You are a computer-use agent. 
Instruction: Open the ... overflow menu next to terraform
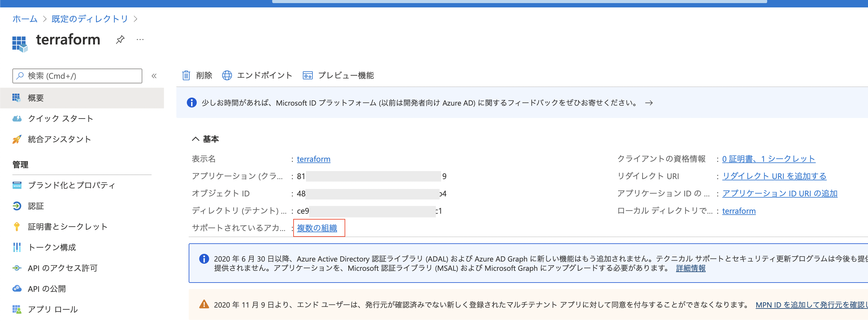[x=140, y=40]
